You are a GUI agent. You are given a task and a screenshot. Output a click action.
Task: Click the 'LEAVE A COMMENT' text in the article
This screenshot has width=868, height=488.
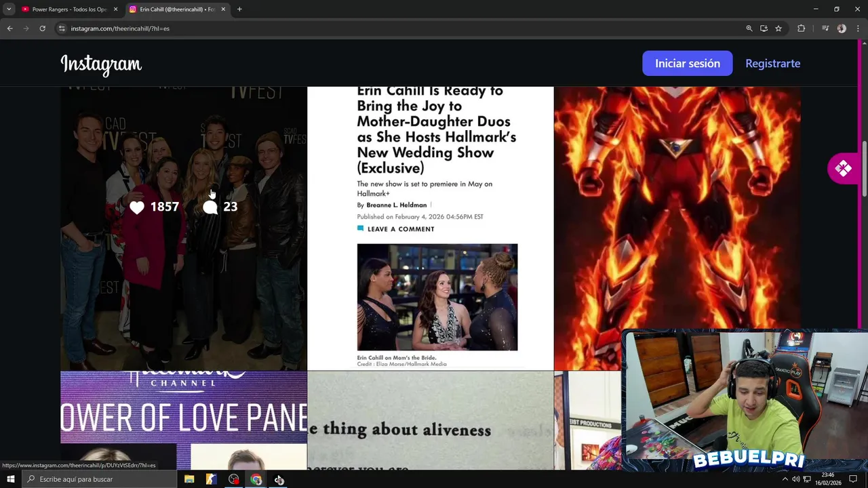coord(401,229)
